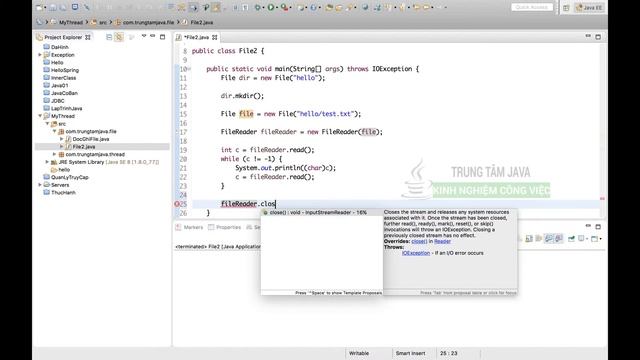Image resolution: width=640 pixels, height=360 pixels.
Task: Toggle Link with Editor in Project Explorer
Action: pos(119,37)
